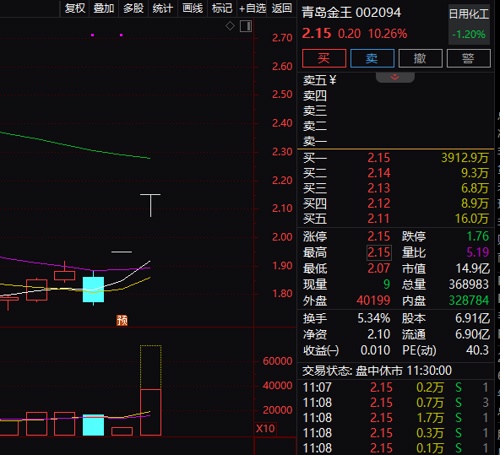Click the blue 卖 sell button
500x455 pixels.
372,58
